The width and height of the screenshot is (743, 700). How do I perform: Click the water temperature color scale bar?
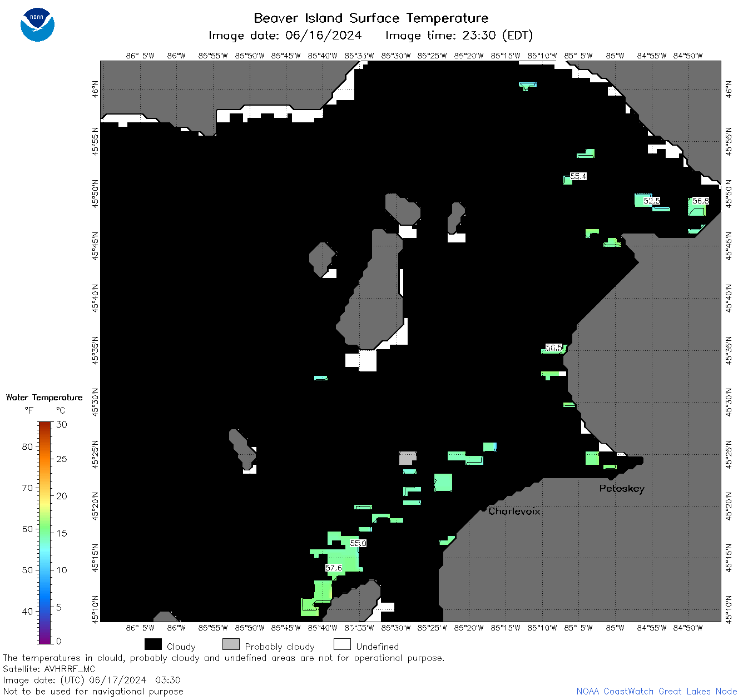click(45, 533)
